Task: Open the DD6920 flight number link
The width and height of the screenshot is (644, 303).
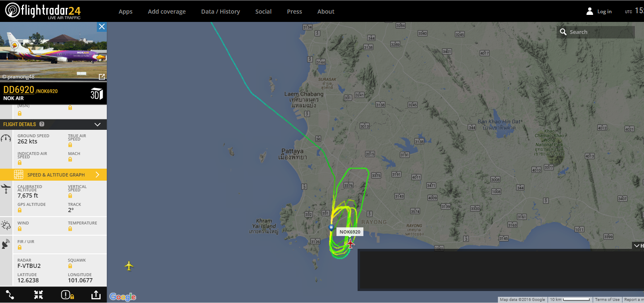Action: point(19,90)
